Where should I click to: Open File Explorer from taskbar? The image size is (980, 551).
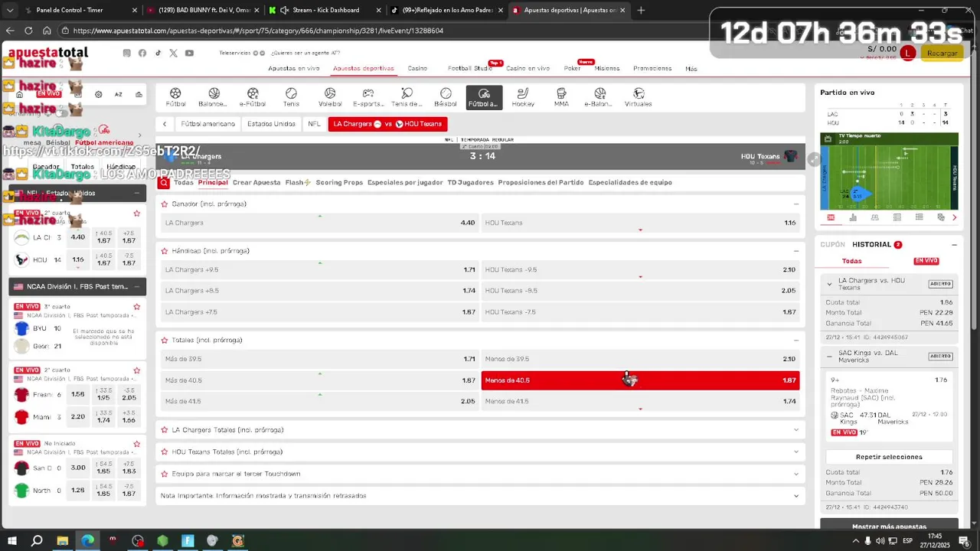63,541
